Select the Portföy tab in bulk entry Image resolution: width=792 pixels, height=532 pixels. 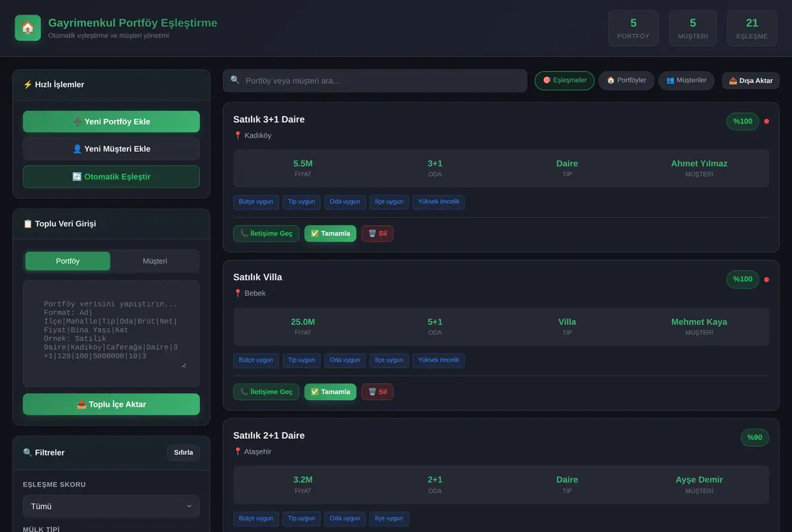(x=68, y=261)
